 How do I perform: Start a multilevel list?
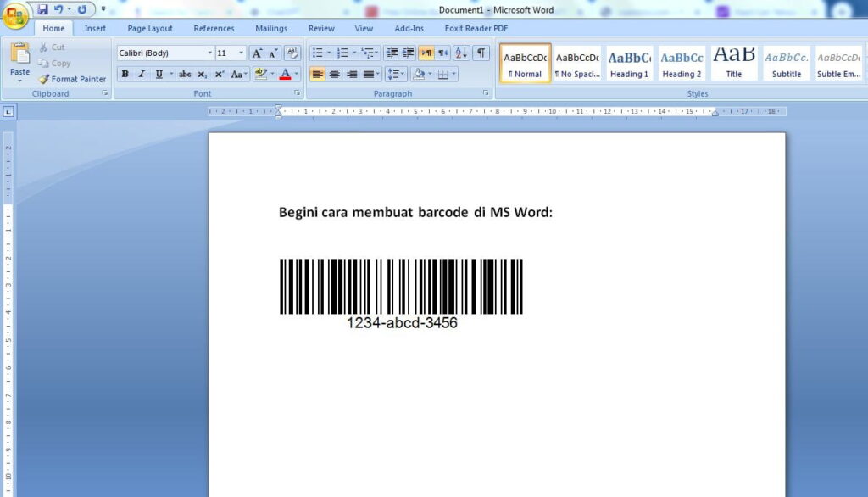click(x=368, y=53)
